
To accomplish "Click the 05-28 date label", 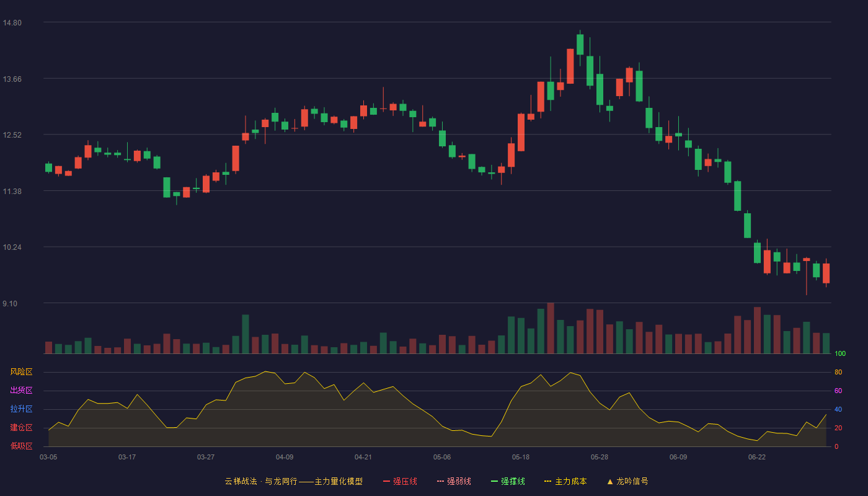I will pyautogui.click(x=600, y=457).
